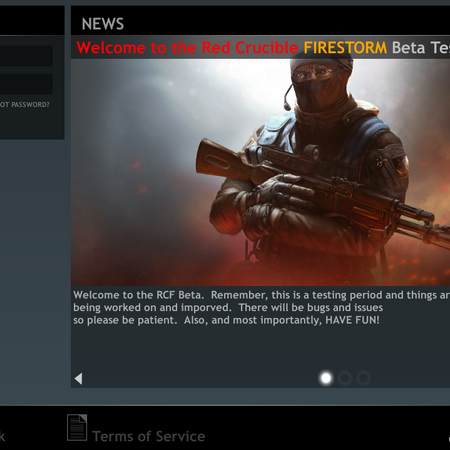The image size is (450, 450).
Task: Click the partially visible link beside Terms icon
Action: (x=2, y=436)
